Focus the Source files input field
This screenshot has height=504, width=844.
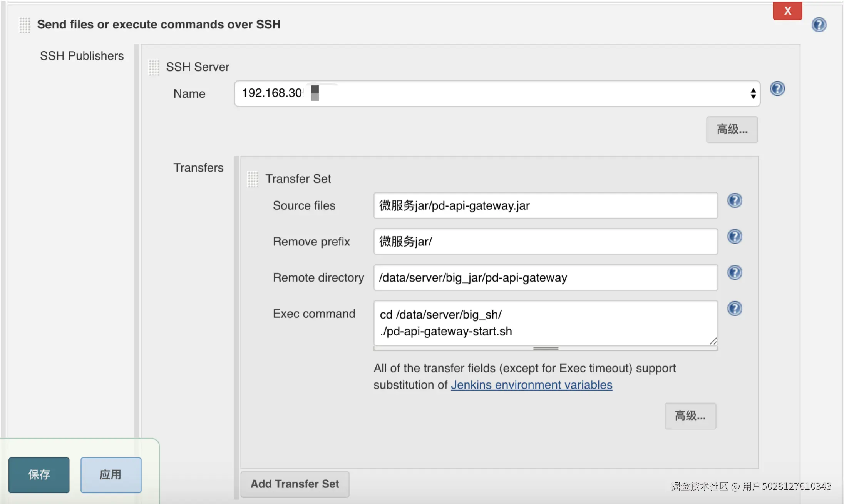point(545,205)
